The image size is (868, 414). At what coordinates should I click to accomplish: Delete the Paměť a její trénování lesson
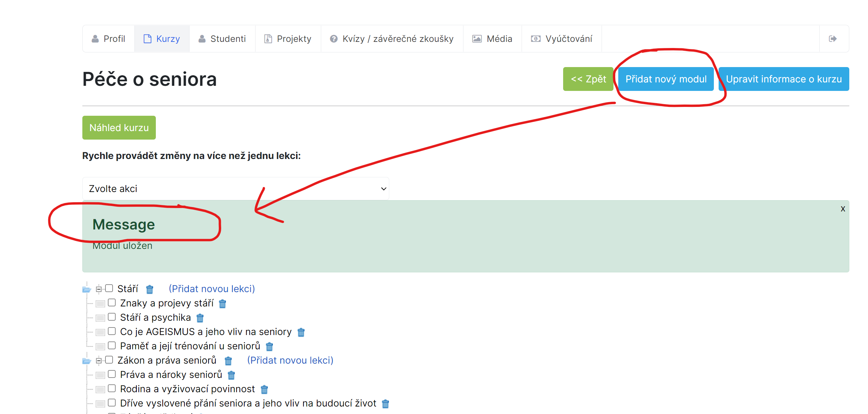click(x=269, y=347)
